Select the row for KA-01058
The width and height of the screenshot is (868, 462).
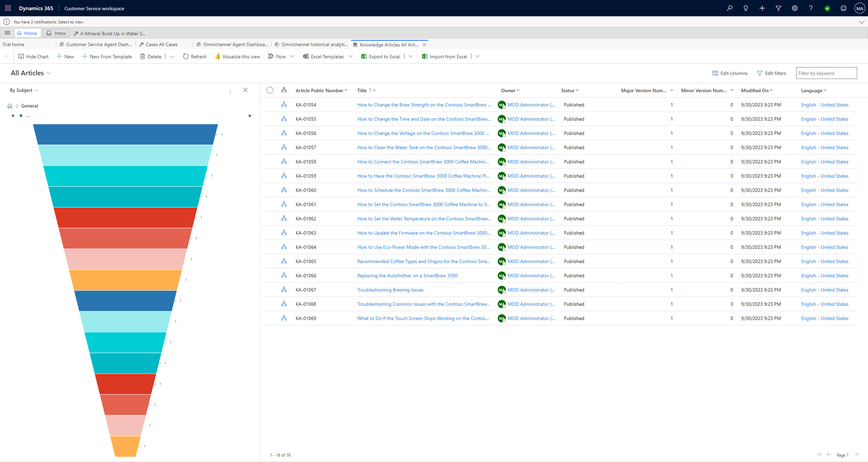coord(559,162)
